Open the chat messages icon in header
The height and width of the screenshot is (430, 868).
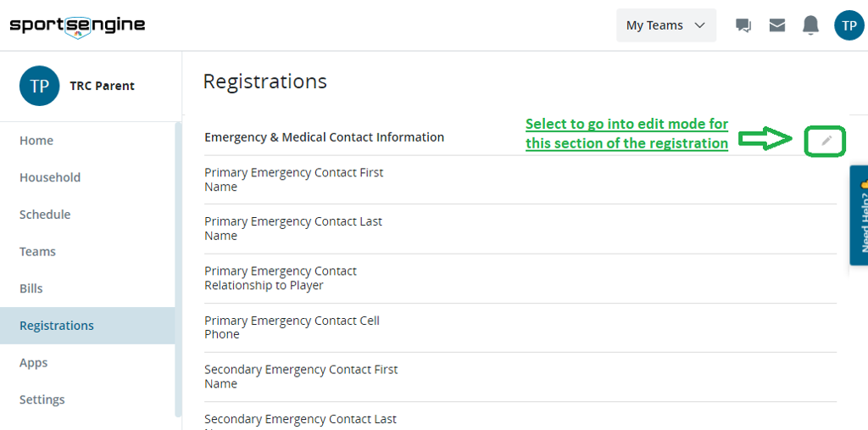pyautogui.click(x=743, y=25)
